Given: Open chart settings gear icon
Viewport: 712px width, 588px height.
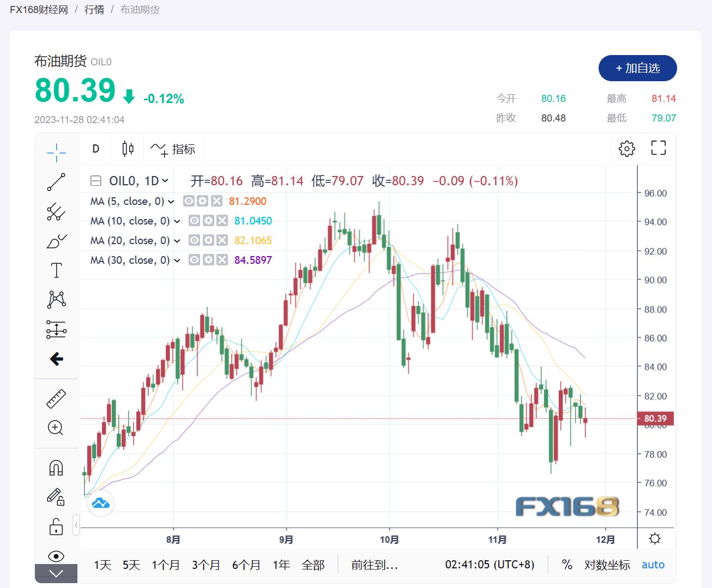Looking at the screenshot, I should tap(627, 148).
